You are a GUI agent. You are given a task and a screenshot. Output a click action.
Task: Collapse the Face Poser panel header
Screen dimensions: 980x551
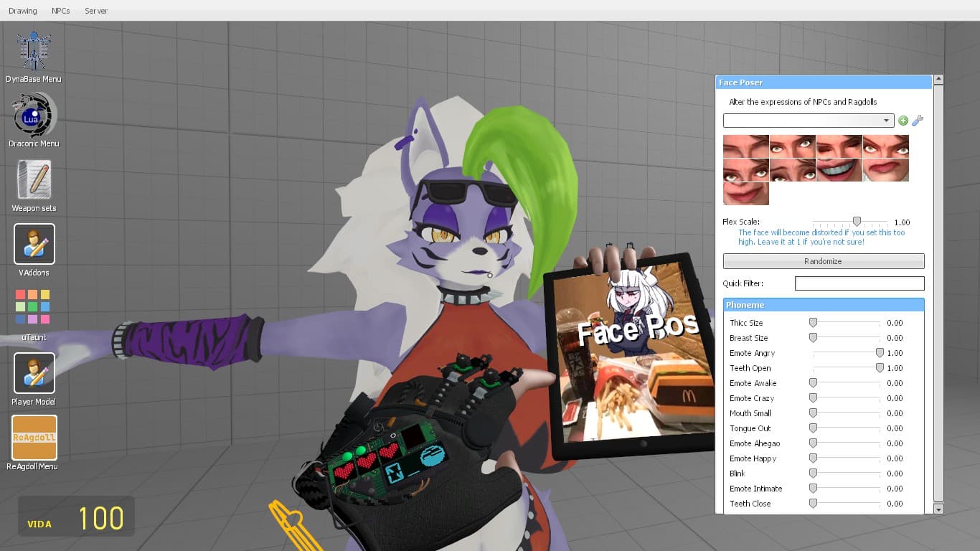[x=824, y=82]
